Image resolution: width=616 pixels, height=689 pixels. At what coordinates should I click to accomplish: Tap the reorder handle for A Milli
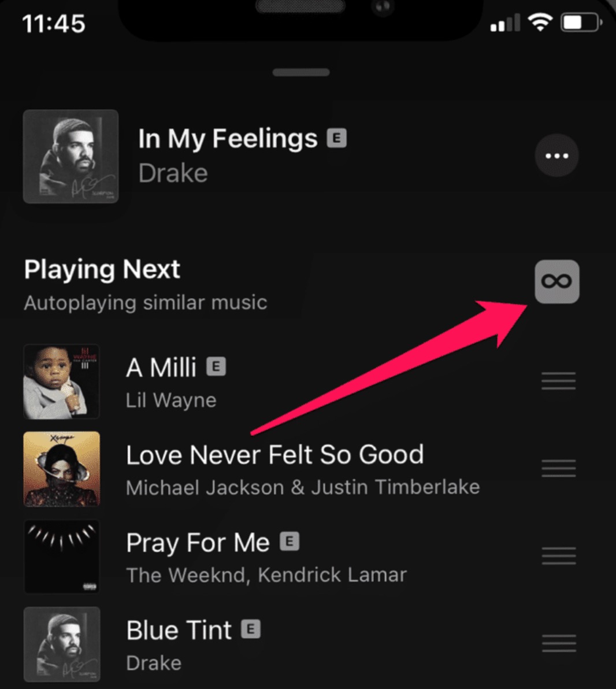coord(558,381)
